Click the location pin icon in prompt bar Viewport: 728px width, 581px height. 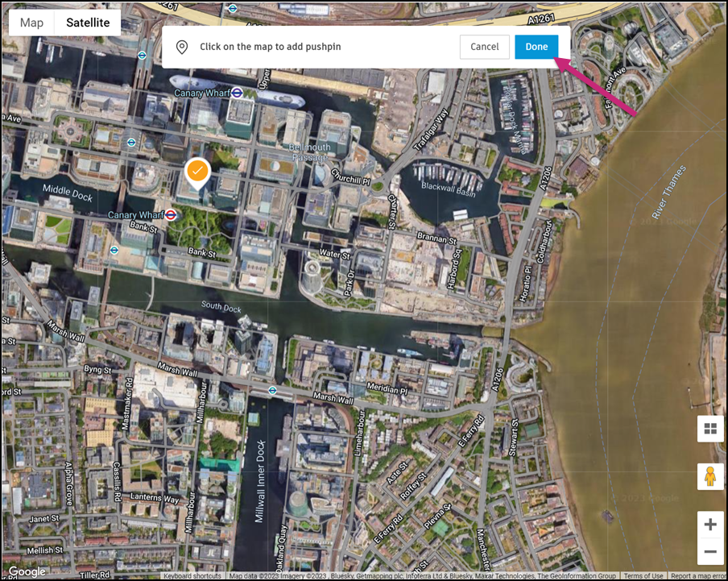[182, 47]
